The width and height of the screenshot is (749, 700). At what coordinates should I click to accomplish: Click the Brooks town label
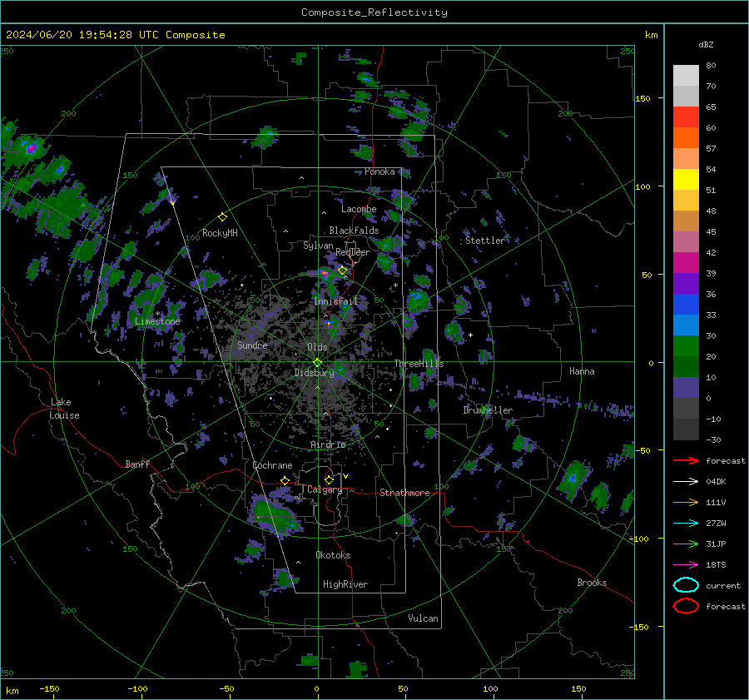click(x=592, y=583)
